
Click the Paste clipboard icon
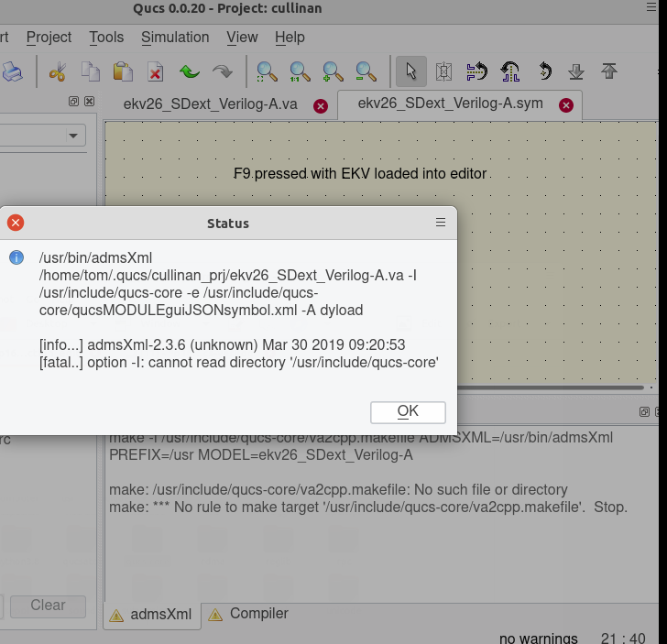[x=123, y=71]
